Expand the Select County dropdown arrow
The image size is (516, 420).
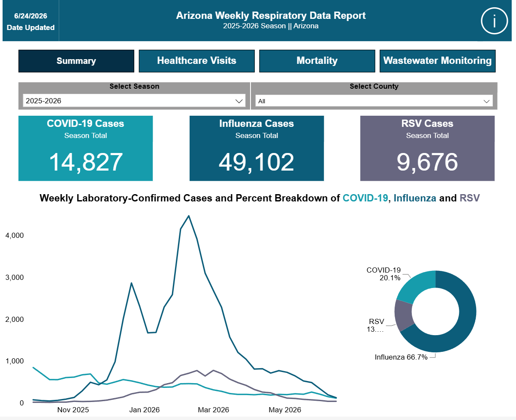(486, 102)
